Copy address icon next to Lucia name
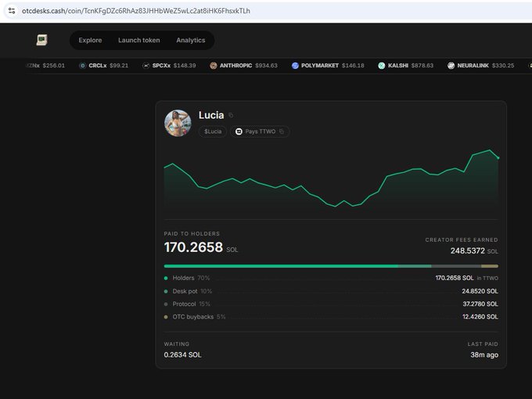The image size is (532, 399). pyautogui.click(x=231, y=115)
